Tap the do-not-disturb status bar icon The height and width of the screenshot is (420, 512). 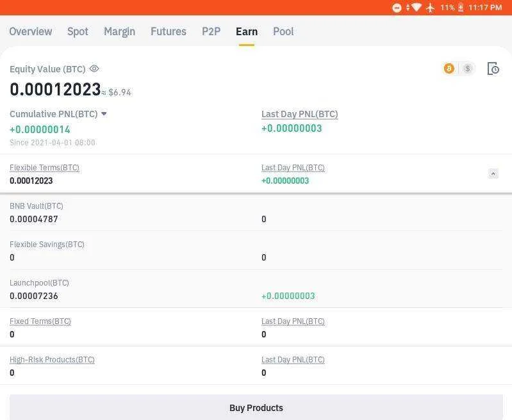click(x=397, y=8)
